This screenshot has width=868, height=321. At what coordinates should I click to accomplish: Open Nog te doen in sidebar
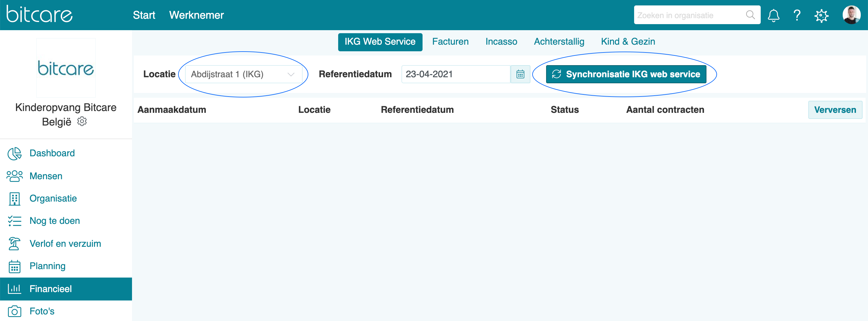click(55, 221)
